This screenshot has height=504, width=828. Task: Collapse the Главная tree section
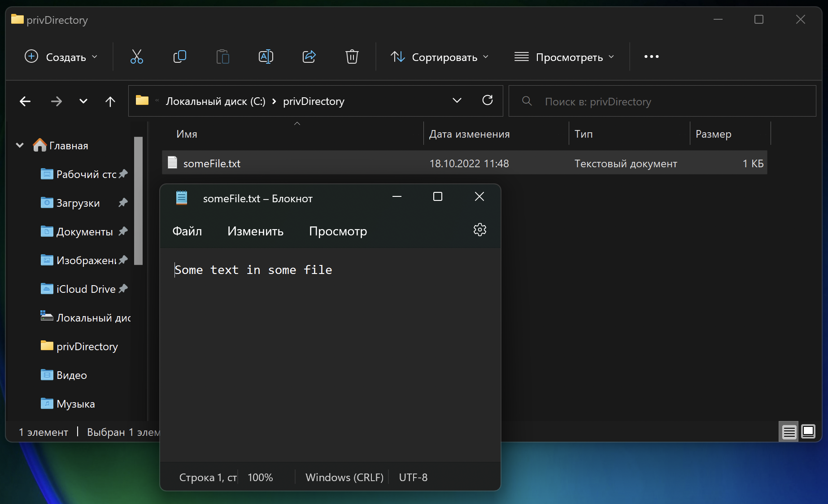pyautogui.click(x=20, y=145)
